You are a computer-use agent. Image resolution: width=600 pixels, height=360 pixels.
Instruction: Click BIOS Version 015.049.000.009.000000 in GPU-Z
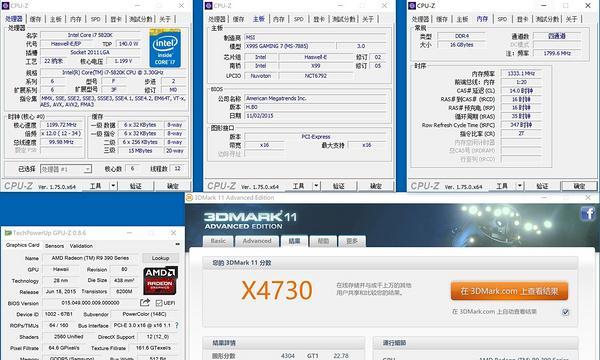click(x=90, y=303)
